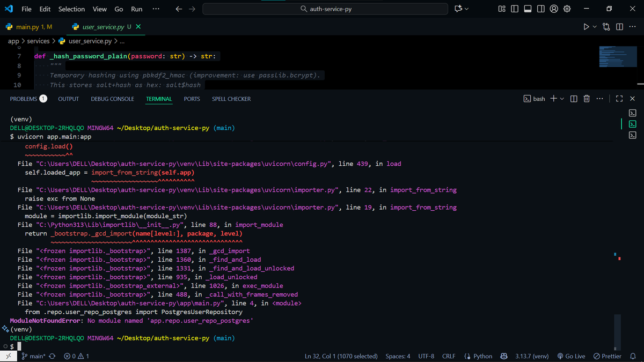This screenshot has height=362, width=644.
Task: Split the editor to the right
Action: [619, 27]
